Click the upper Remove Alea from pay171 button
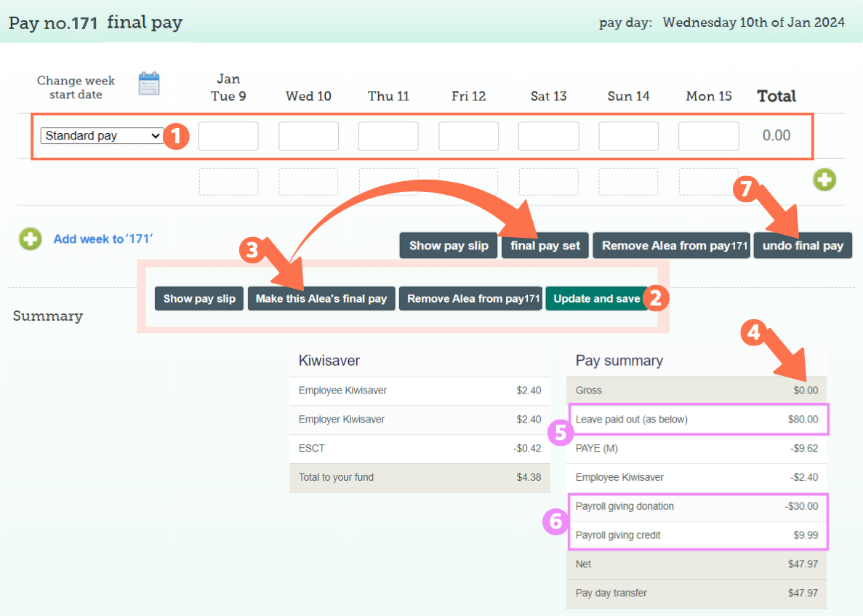 tap(670, 245)
